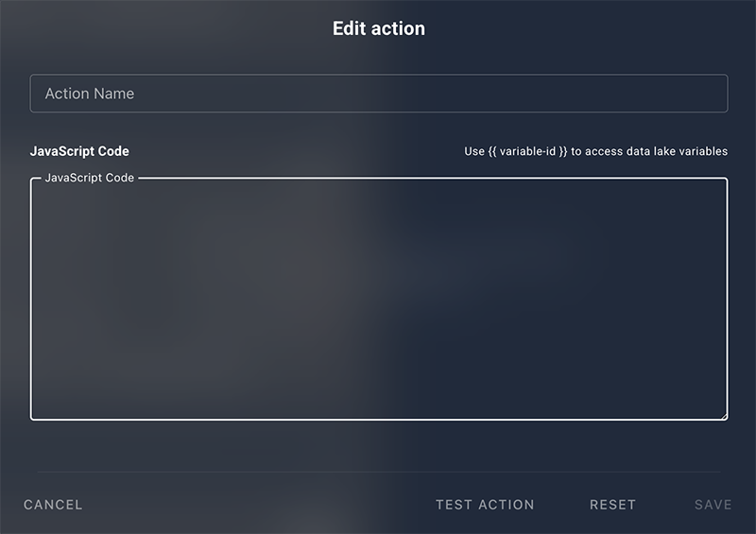Run the Test Action button
The image size is (756, 534).
[485, 505]
